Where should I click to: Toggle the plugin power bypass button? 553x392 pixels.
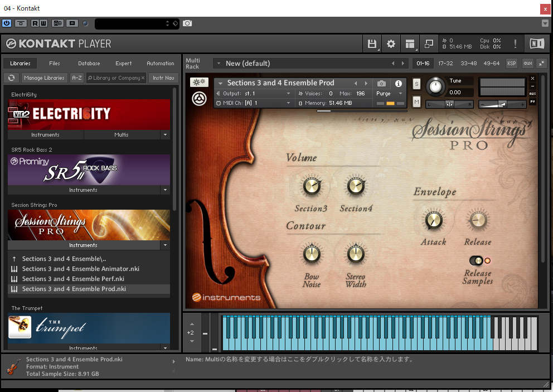coord(7,23)
